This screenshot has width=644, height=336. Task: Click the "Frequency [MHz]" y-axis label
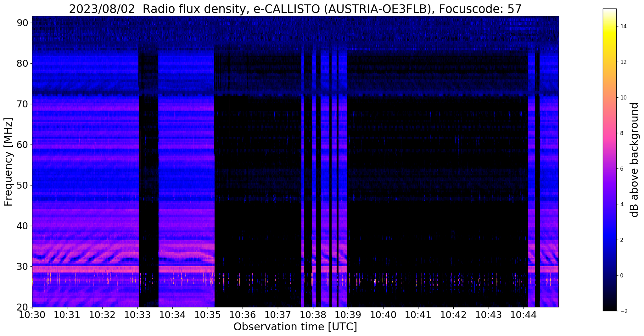tap(8, 162)
